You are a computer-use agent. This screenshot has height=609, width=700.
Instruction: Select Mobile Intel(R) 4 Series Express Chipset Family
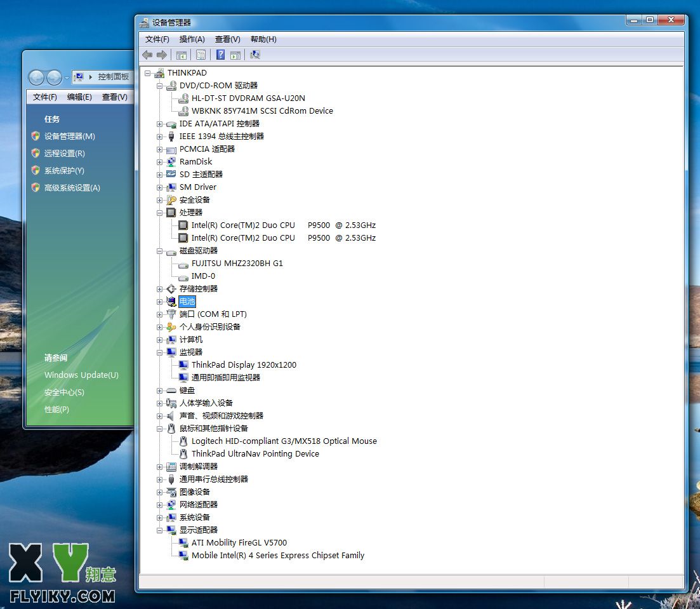[x=278, y=556]
